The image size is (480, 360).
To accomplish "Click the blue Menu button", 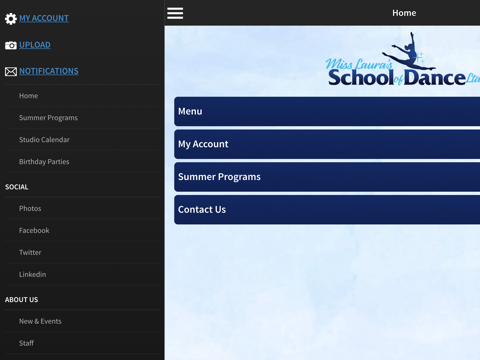I will pos(327,111).
